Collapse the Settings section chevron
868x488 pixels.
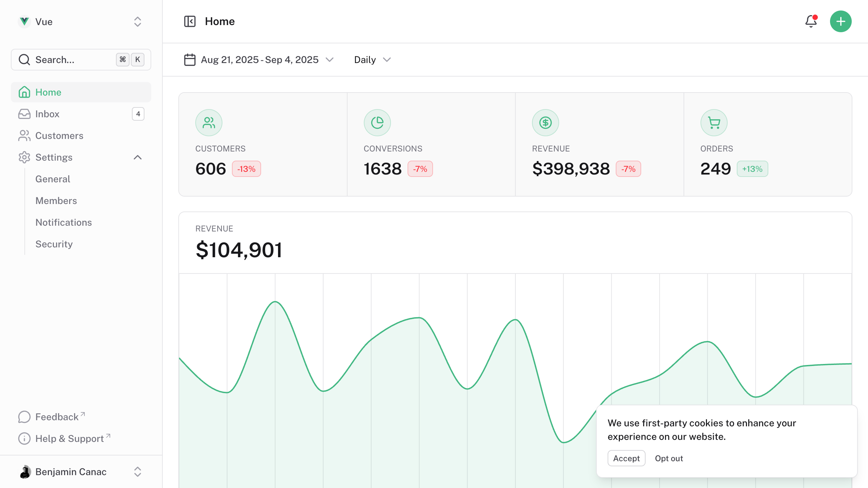coord(138,157)
